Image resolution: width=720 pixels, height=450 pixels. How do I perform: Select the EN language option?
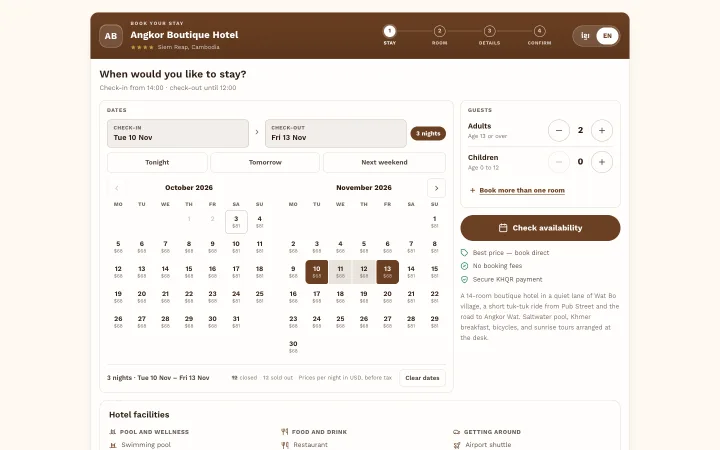pos(607,36)
